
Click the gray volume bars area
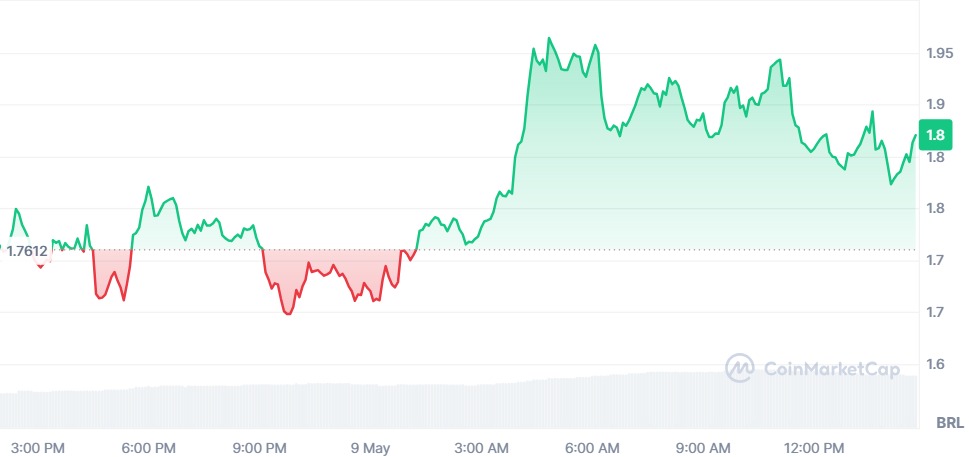point(459,401)
